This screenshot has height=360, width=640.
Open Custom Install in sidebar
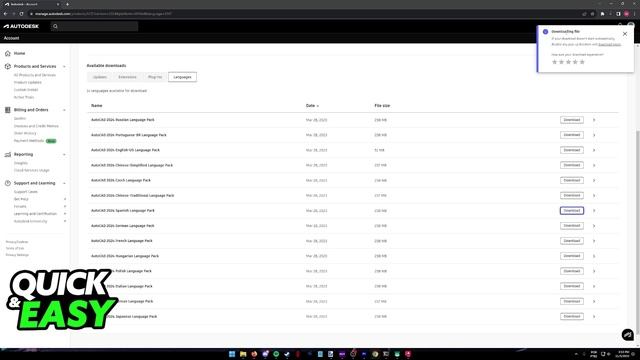[x=26, y=90]
